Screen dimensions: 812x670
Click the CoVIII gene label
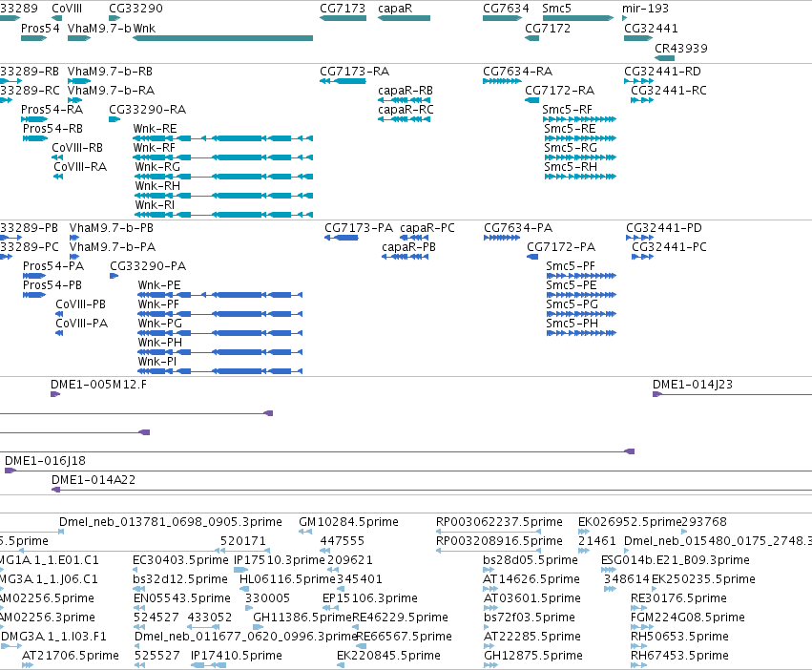(67, 9)
